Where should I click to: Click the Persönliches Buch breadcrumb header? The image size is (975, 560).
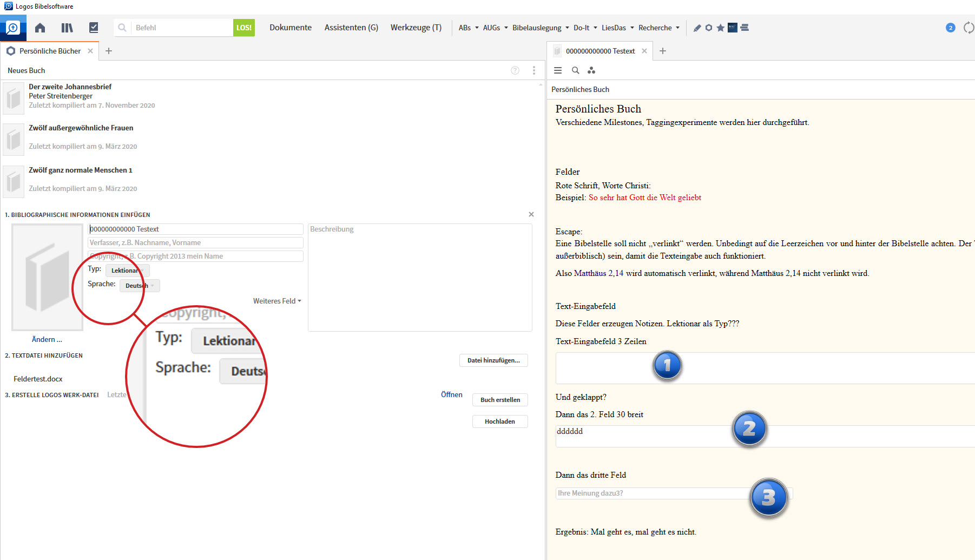(580, 89)
